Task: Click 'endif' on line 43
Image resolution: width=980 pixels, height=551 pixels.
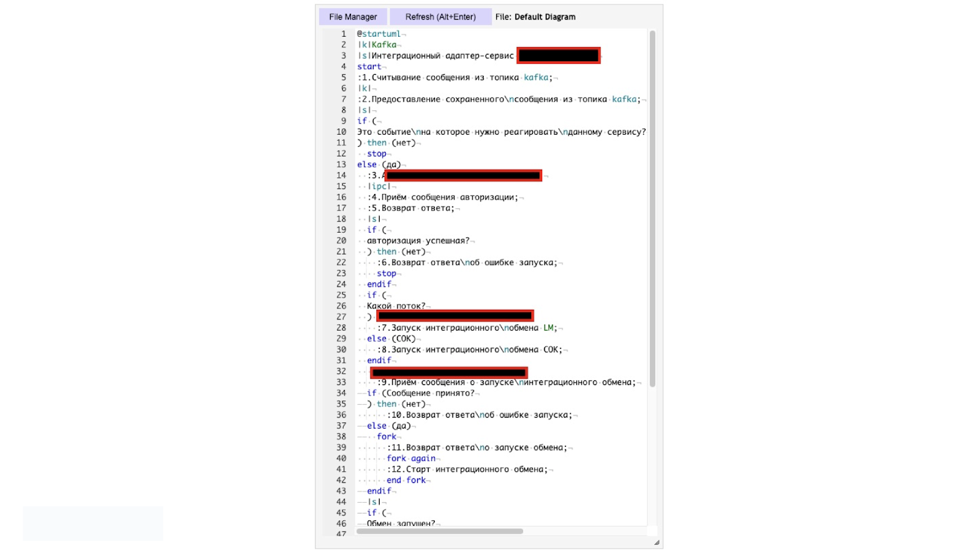Action: pyautogui.click(x=379, y=492)
